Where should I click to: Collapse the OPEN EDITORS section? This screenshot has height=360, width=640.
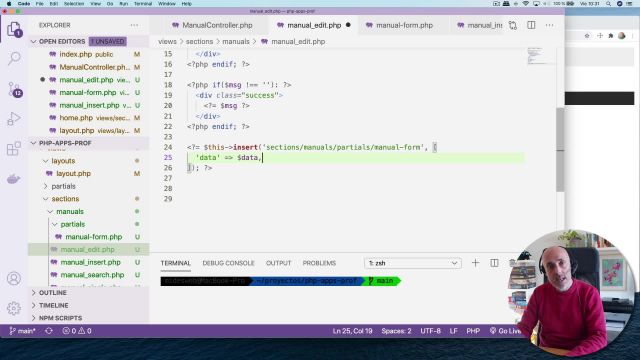[34, 42]
